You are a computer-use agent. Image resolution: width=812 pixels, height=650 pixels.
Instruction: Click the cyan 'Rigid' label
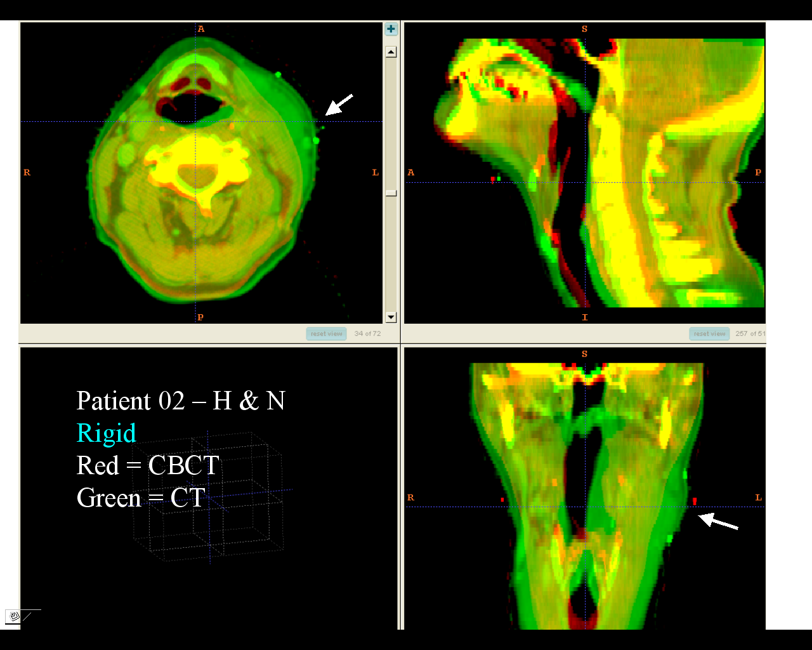pos(106,433)
